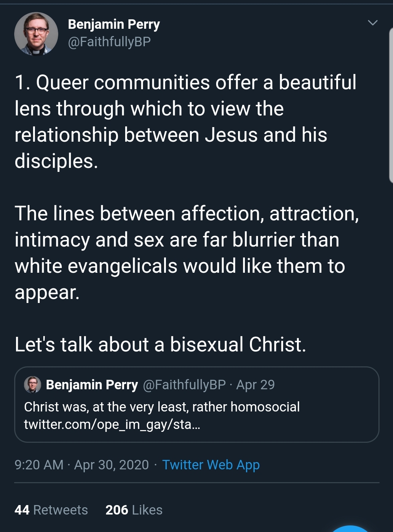Tap the "Let's talk about a bisexual Christ" line
Image resolution: width=393 pixels, height=532 pixels.
coord(160,344)
